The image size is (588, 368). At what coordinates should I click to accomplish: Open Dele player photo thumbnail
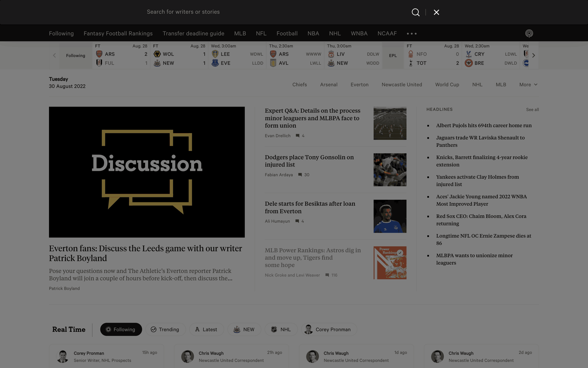click(390, 216)
